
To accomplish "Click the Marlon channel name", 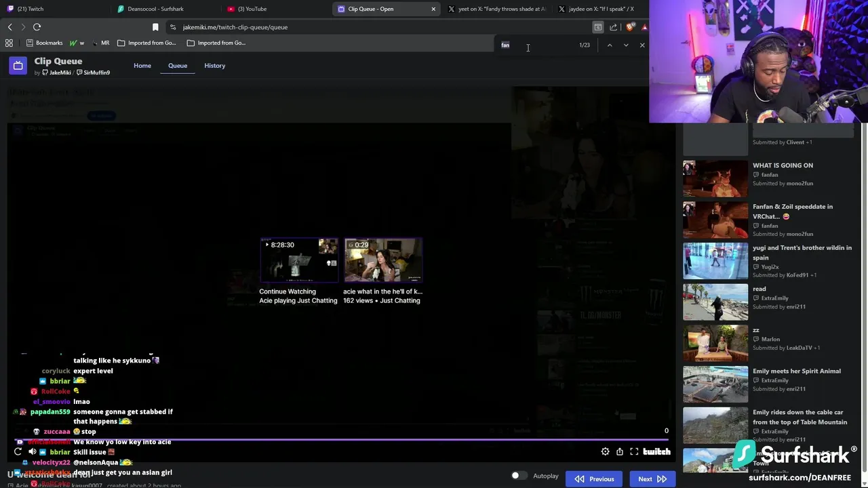I will 770,339.
